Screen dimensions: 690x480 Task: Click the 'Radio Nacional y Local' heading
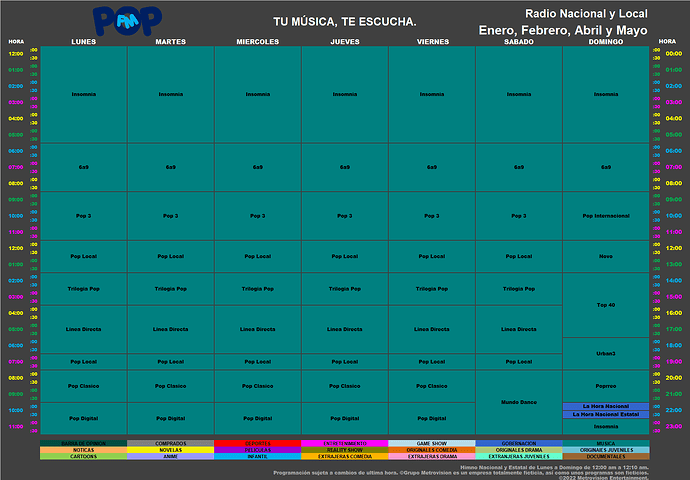coord(586,14)
